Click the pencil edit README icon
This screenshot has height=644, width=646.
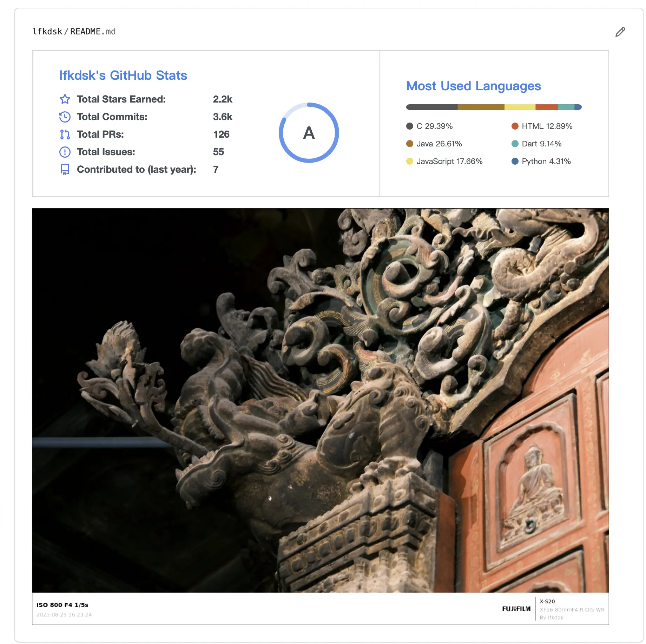tap(620, 32)
